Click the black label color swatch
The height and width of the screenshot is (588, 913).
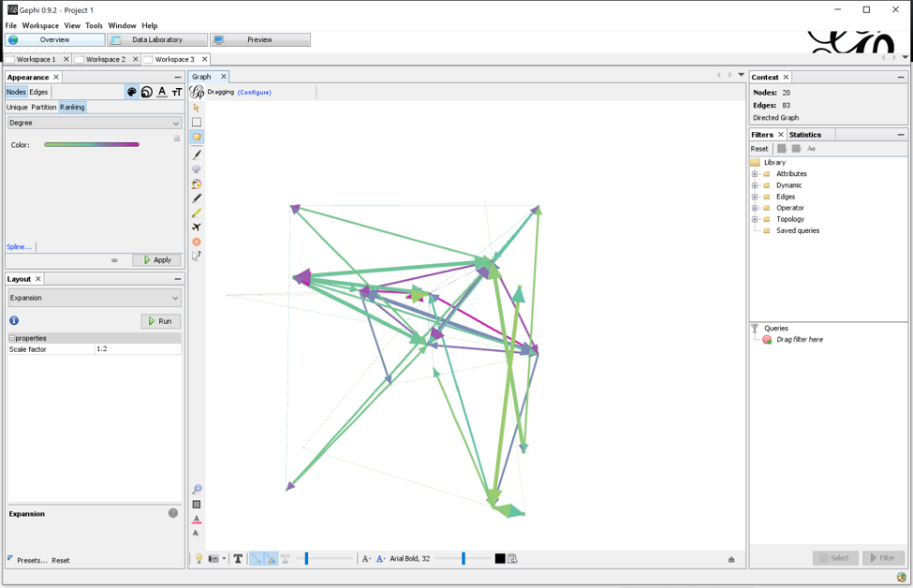[x=499, y=558]
